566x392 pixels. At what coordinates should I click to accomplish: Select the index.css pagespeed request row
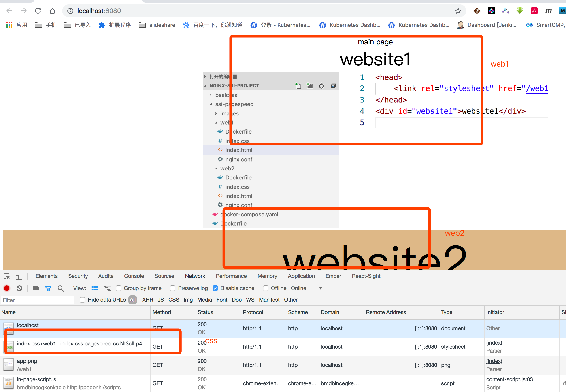[283, 347]
